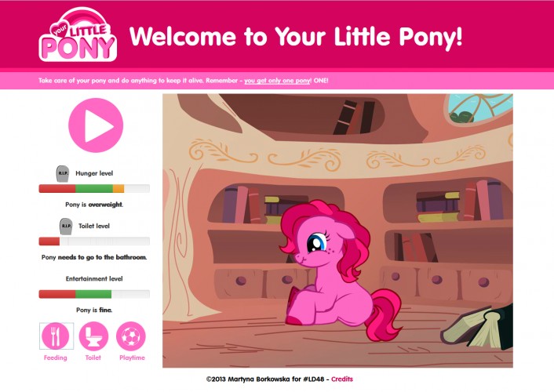Open the Credits link
This screenshot has width=554, height=392.
[x=342, y=379]
